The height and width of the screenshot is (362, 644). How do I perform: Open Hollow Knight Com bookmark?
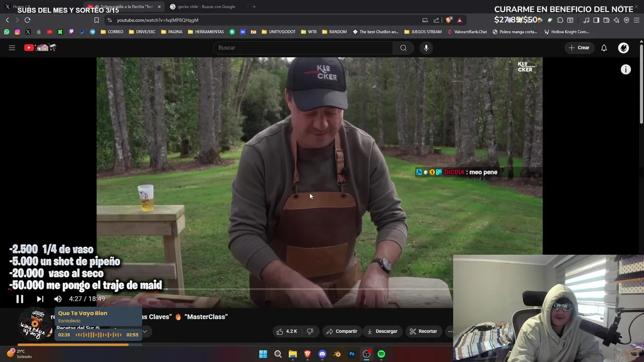pyautogui.click(x=566, y=32)
